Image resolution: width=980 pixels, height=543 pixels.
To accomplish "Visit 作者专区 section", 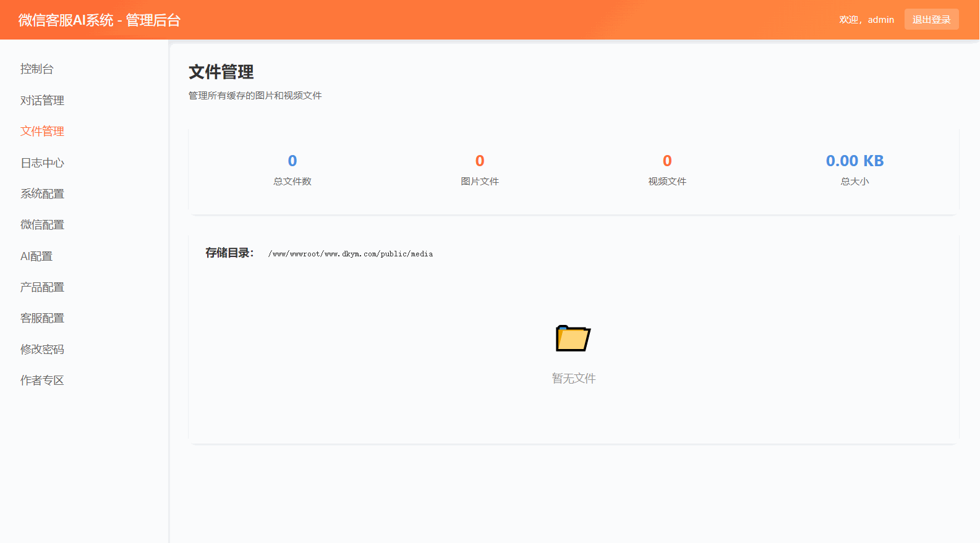I will [42, 381].
